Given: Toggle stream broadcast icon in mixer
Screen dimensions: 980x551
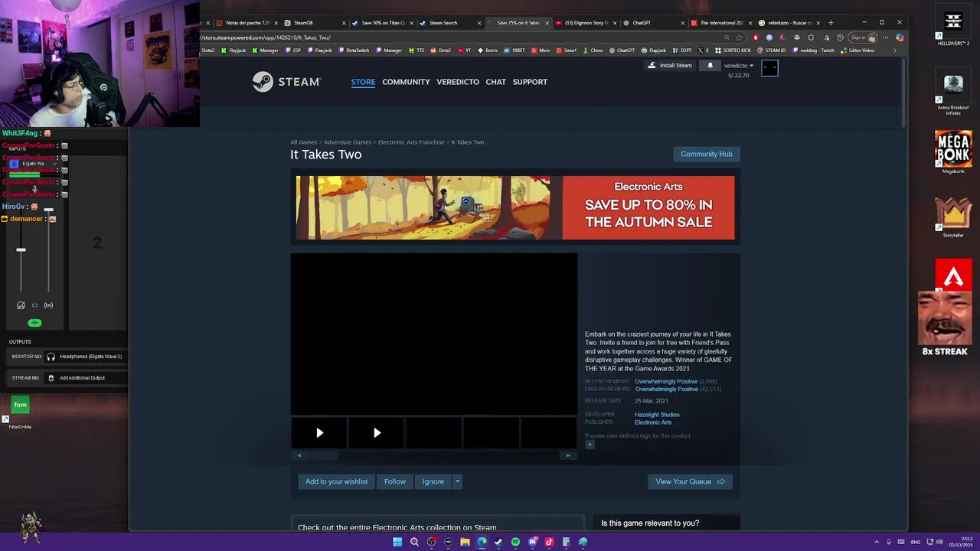Looking at the screenshot, I should [48, 305].
